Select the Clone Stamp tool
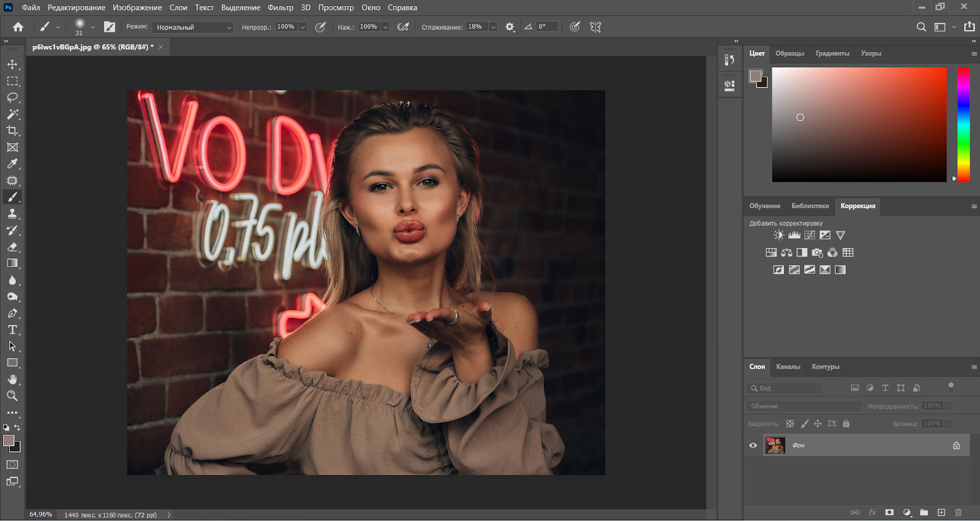 coord(12,214)
